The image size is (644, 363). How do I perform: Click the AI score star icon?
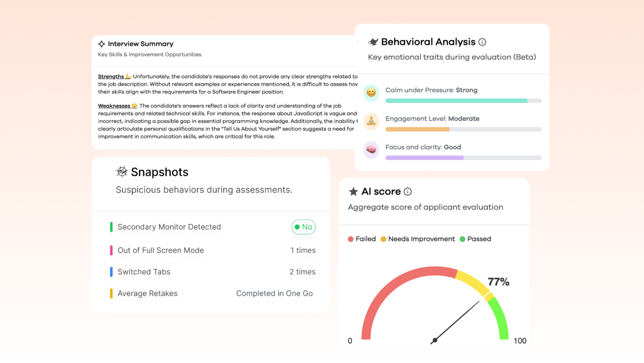tap(353, 192)
